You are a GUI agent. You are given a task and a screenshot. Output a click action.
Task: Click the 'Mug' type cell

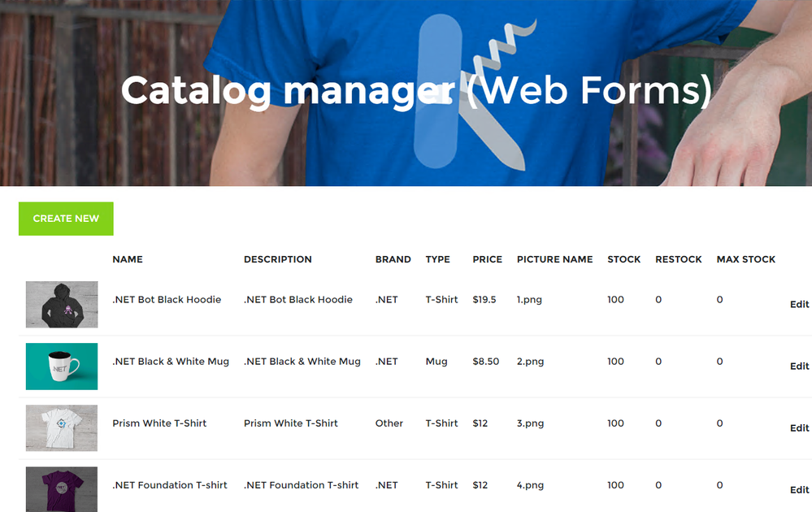tap(436, 362)
